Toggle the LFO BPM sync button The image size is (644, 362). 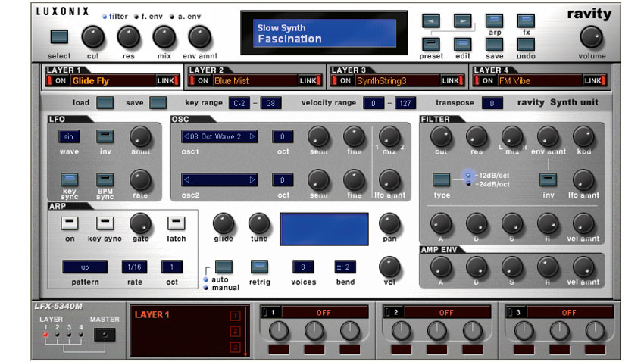(105, 179)
